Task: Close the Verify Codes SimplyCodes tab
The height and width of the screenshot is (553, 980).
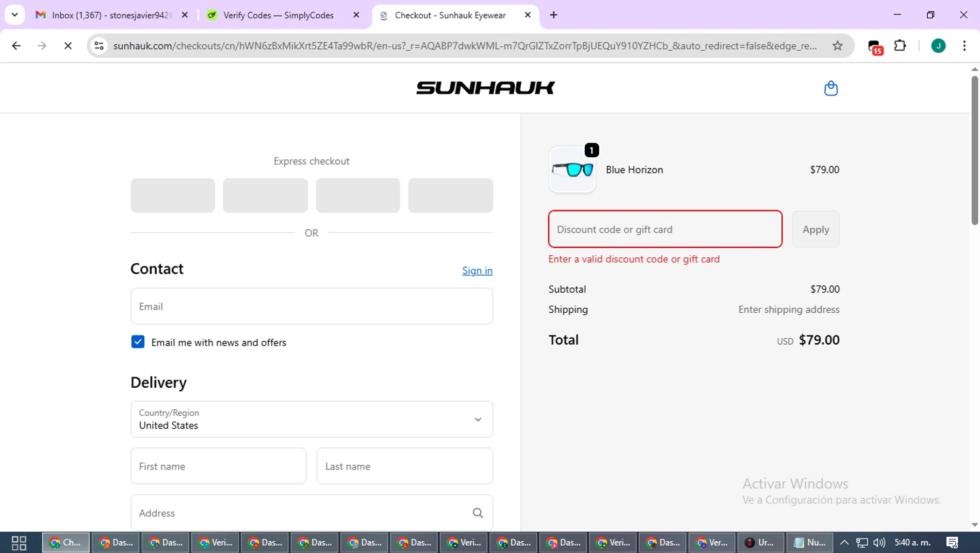Action: pyautogui.click(x=356, y=14)
